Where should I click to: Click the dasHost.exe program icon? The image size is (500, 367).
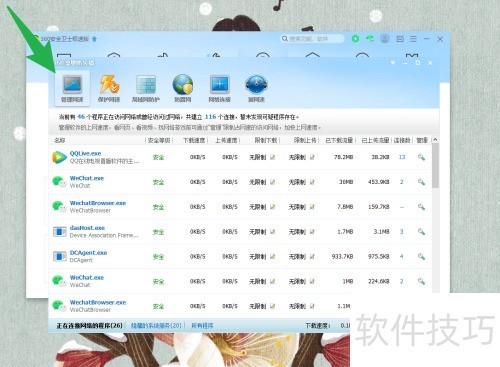pyautogui.click(x=60, y=232)
